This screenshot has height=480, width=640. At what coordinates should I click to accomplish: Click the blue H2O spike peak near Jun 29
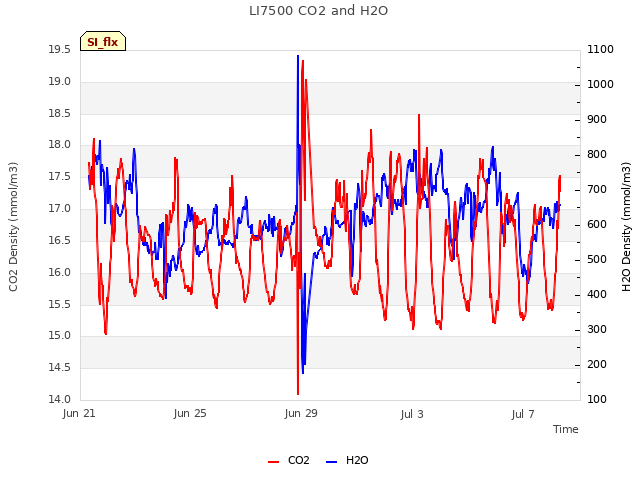click(298, 56)
